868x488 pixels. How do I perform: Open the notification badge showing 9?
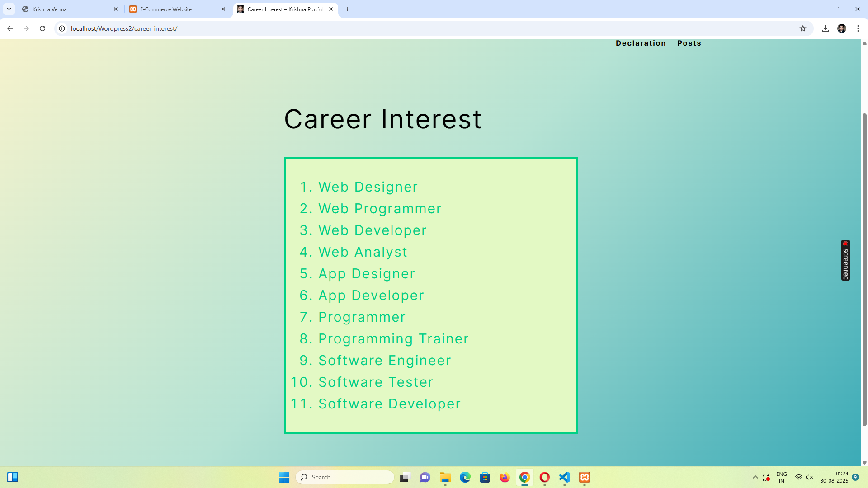(855, 477)
